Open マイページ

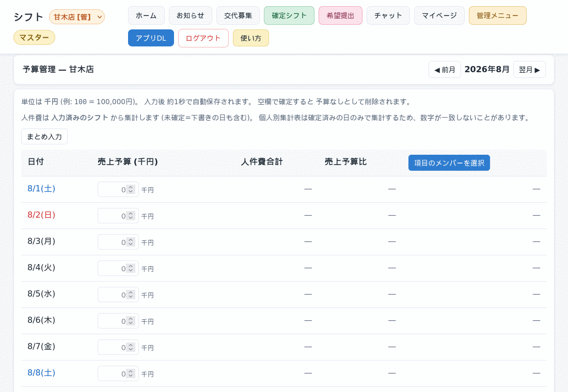[x=439, y=15]
